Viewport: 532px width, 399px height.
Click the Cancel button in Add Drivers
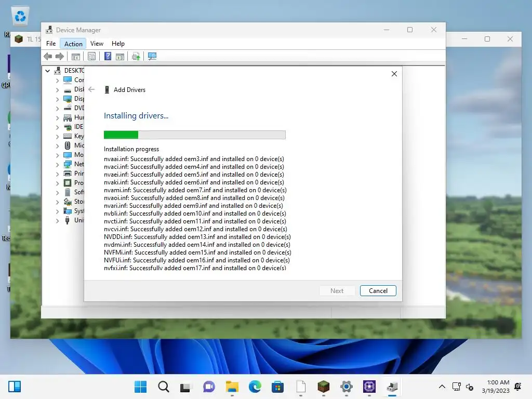(x=378, y=291)
